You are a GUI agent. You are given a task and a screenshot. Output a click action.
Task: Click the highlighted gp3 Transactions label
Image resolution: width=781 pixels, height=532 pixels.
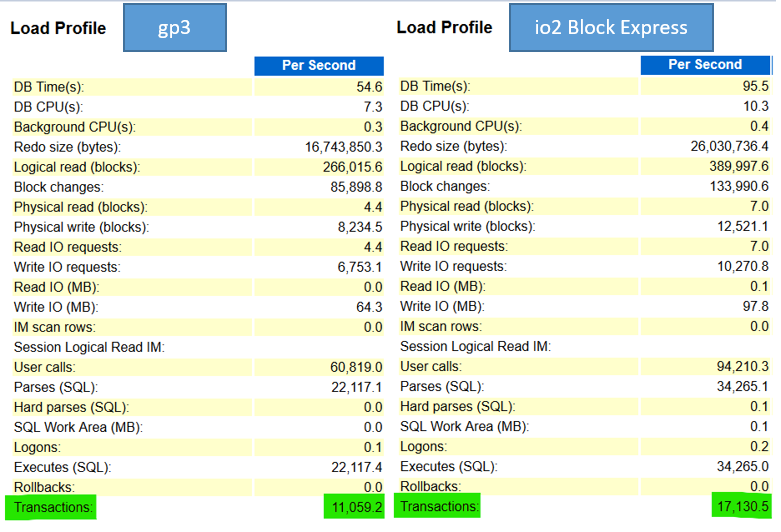[53, 507]
